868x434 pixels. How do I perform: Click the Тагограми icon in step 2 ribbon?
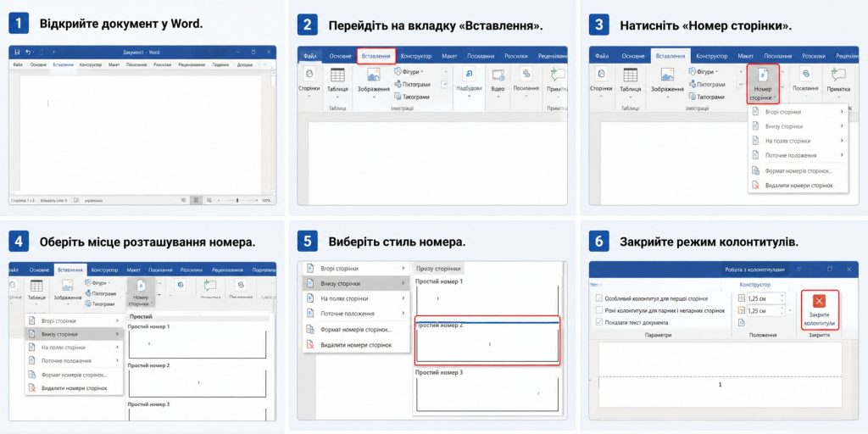pyautogui.click(x=398, y=97)
